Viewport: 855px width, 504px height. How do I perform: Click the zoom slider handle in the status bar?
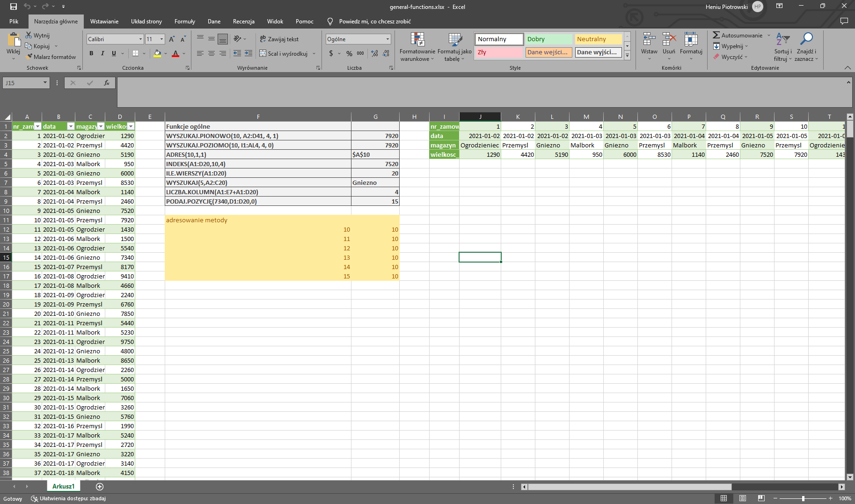pyautogui.click(x=803, y=498)
